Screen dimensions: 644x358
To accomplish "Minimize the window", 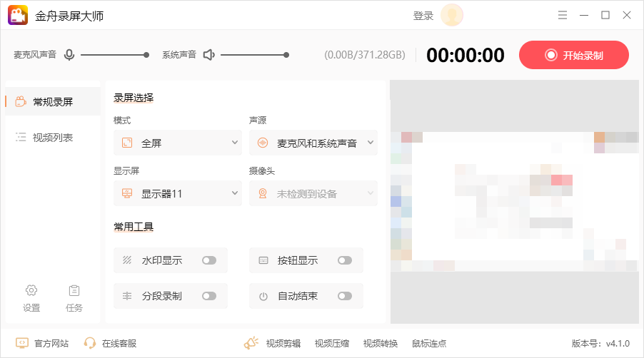I will (583, 15).
